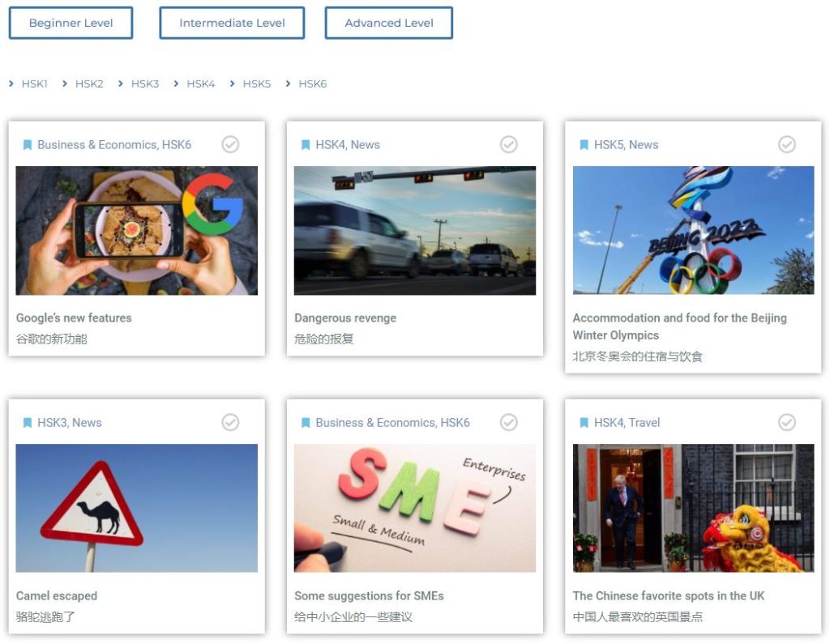Viewport: 830px width, 644px height.
Task: Toggle checkmark on Dangerous revenge article
Action: [508, 144]
